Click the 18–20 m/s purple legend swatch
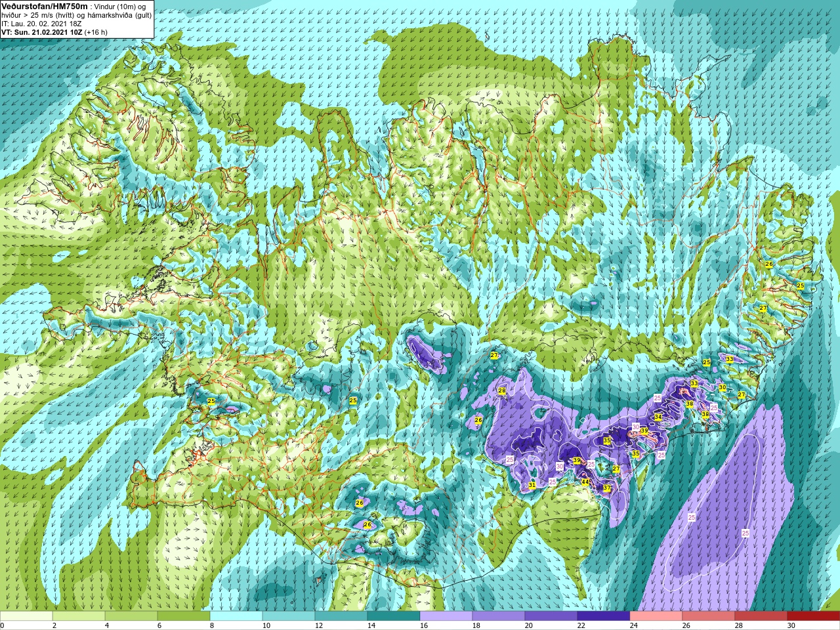This screenshot has width=840, height=630. point(499,616)
